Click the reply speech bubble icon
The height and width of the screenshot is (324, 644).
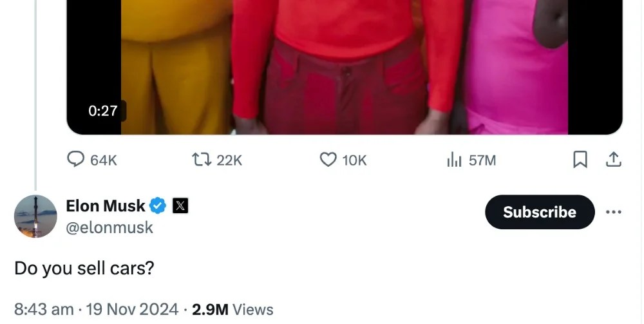point(75,159)
